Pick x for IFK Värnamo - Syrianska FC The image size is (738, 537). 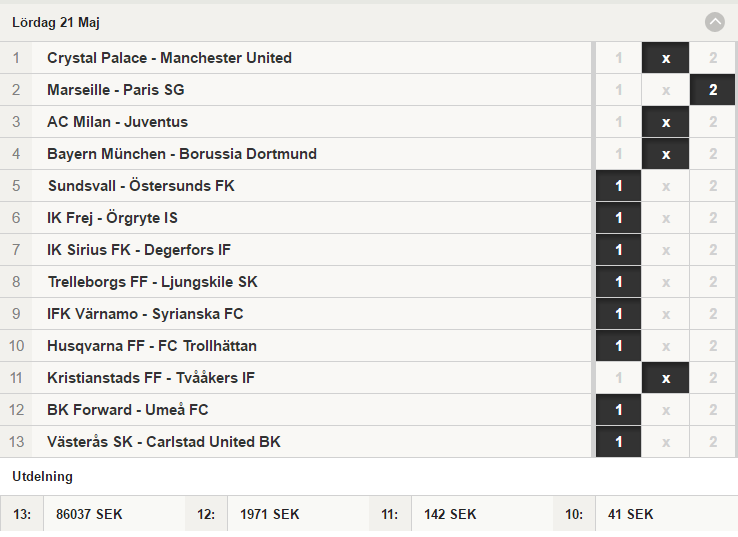coord(666,314)
